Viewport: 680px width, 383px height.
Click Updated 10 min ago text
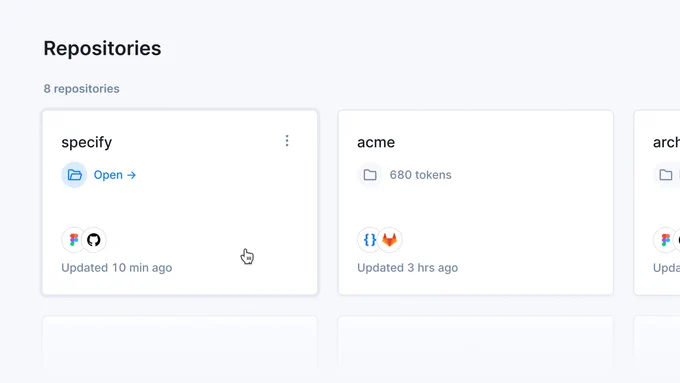pyautogui.click(x=117, y=268)
